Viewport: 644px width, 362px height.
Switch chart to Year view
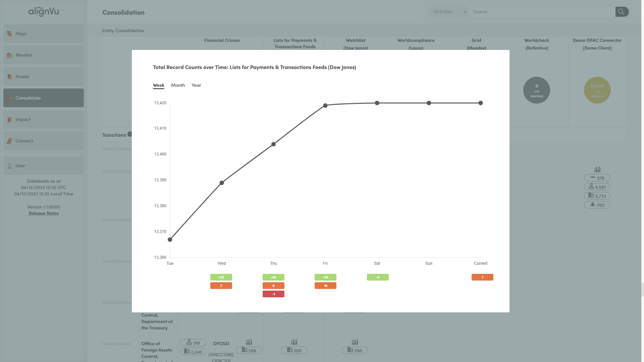coord(196,85)
